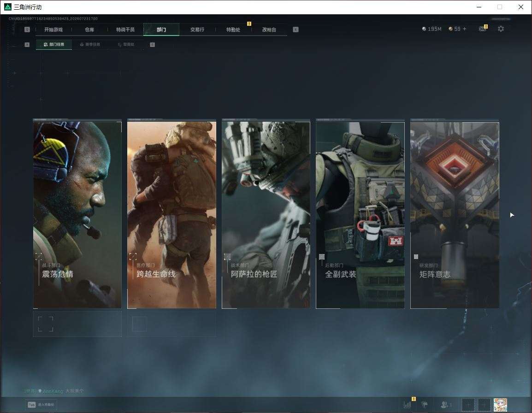This screenshot has width=532, height=413.
Task: Click the Tab 进入特勤处 button
Action: tap(41, 405)
